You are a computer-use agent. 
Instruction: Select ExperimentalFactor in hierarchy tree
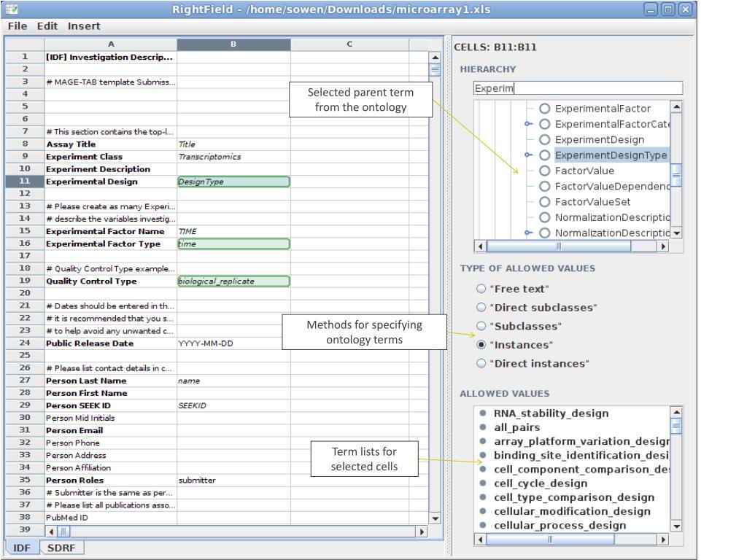(603, 109)
